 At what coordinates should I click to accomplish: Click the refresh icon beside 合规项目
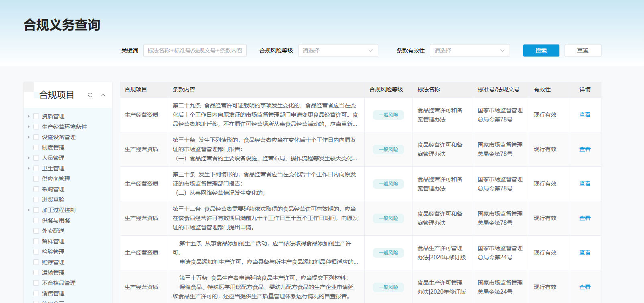point(90,95)
